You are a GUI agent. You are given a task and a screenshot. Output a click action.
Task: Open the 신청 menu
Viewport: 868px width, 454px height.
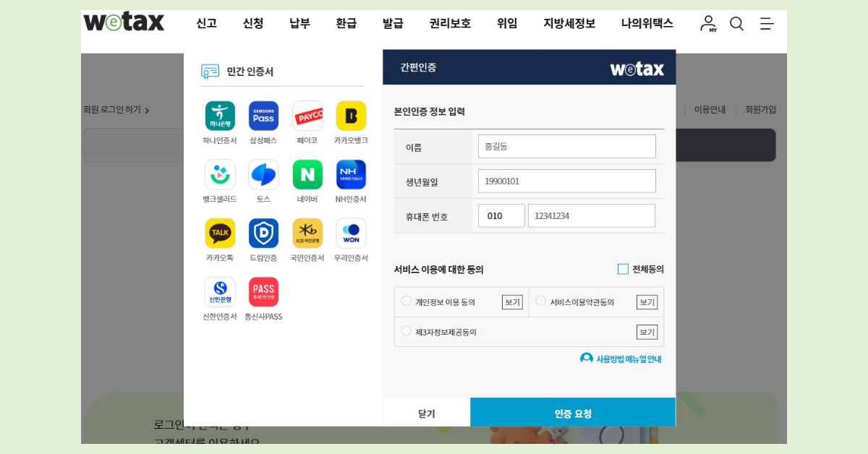tap(253, 23)
